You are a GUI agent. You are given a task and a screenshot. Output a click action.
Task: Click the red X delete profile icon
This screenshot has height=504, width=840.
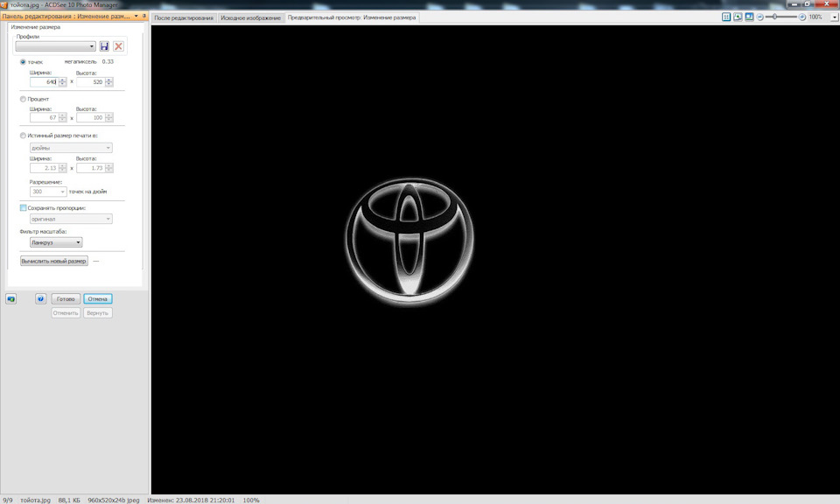(118, 46)
